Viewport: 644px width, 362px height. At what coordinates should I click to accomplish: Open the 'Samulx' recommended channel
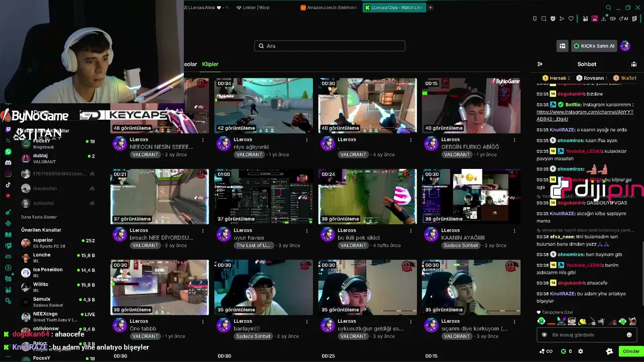(58, 302)
